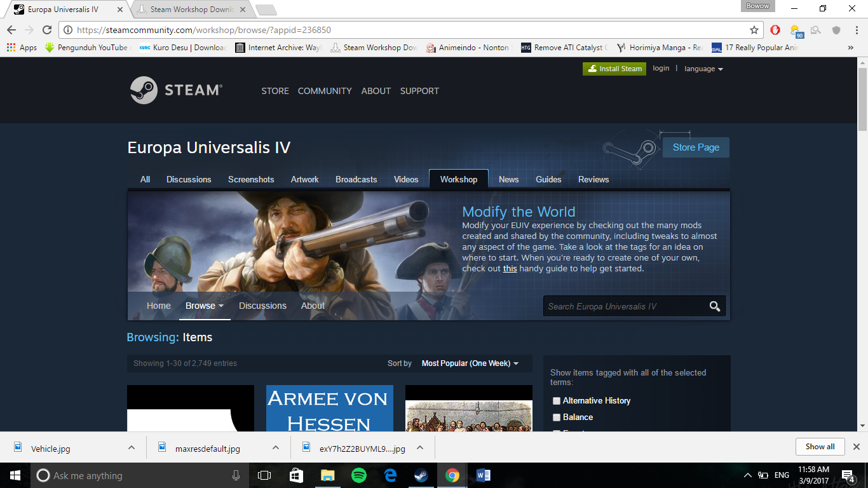Click the search magnifier icon in Workshop
Screen dimensions: 868x488
coord(715,306)
